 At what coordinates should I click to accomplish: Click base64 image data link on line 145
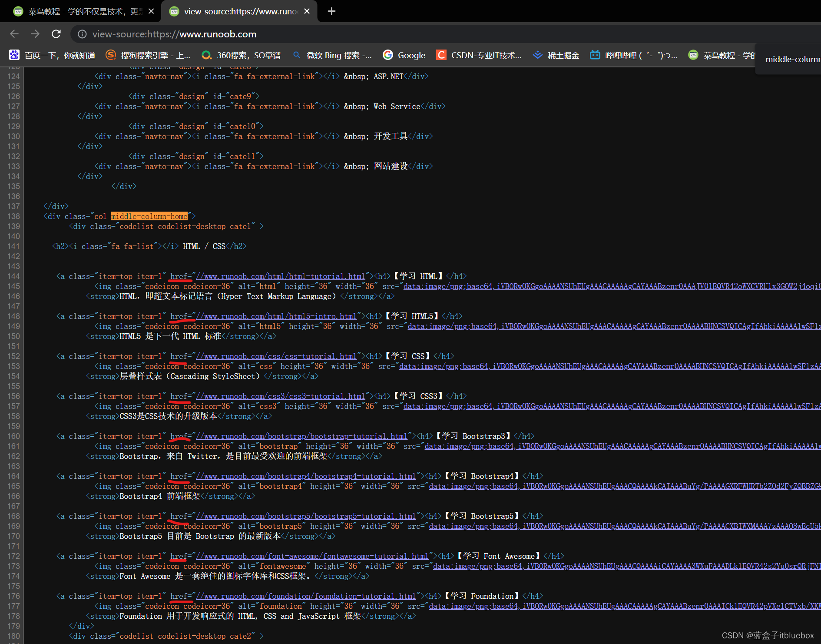point(612,286)
